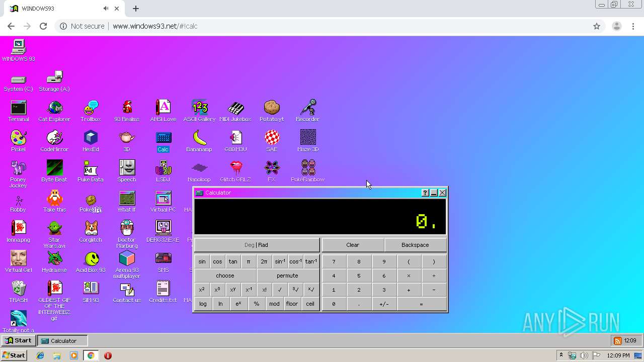The height and width of the screenshot is (362, 644).
Task: Open the Calculator help question-mark button
Action: pos(425,193)
